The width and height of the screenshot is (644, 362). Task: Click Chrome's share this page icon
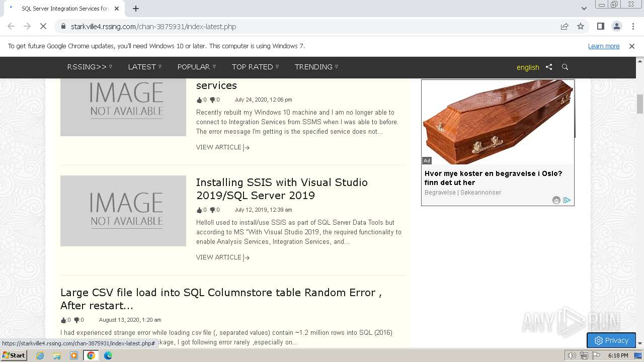[x=565, y=27]
